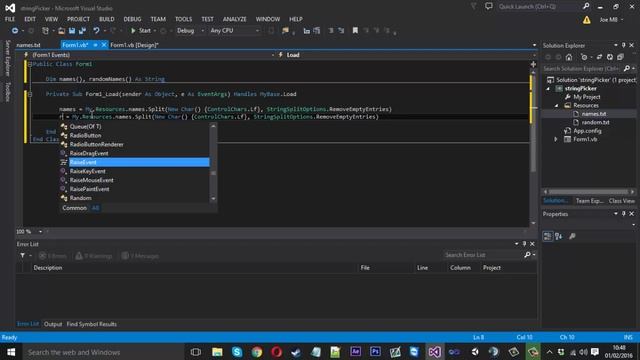The image size is (640, 360).
Task: Click Categorized icon in Properties panel
Action: tap(547, 236)
